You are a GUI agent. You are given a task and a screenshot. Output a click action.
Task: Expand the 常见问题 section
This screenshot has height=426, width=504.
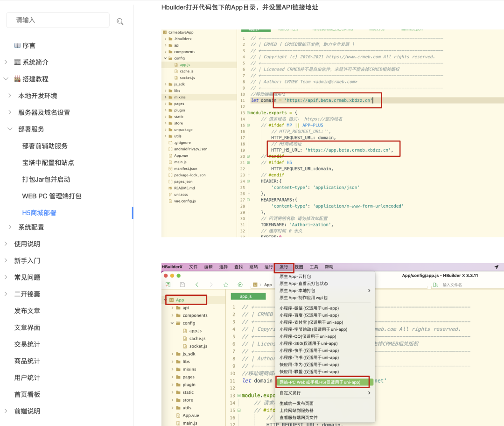(x=6, y=277)
